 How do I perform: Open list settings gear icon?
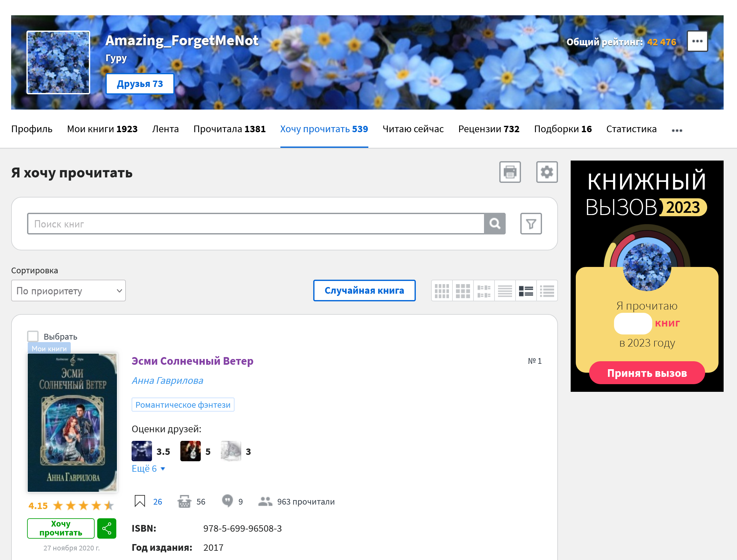coord(547,172)
